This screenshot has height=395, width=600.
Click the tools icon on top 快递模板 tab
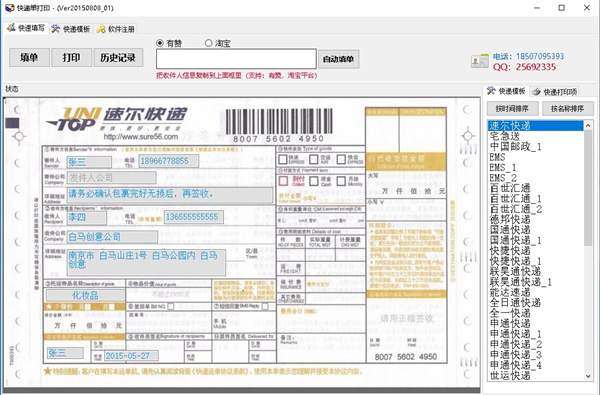click(x=56, y=29)
